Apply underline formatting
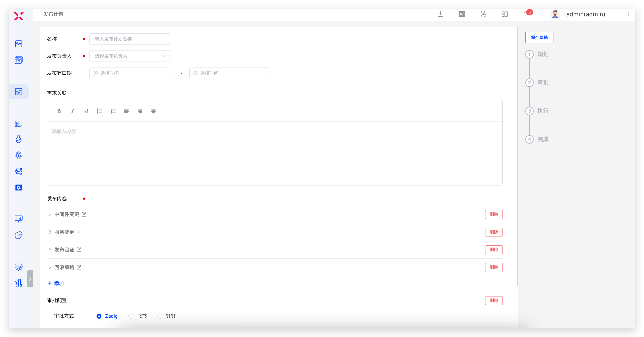The image size is (644, 337). (x=86, y=111)
